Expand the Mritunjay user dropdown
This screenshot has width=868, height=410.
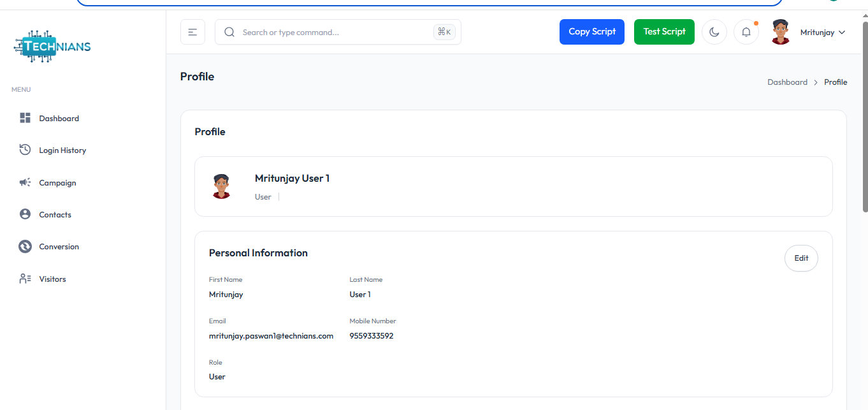point(823,33)
